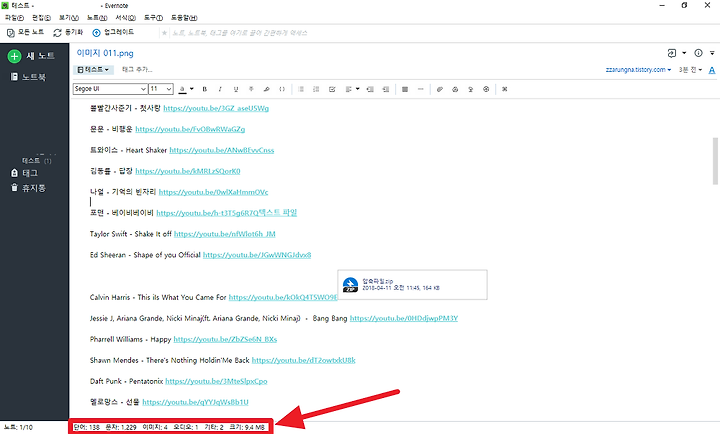This screenshot has width=720, height=434.
Task: Open the 서식 menu
Action: click(x=125, y=17)
